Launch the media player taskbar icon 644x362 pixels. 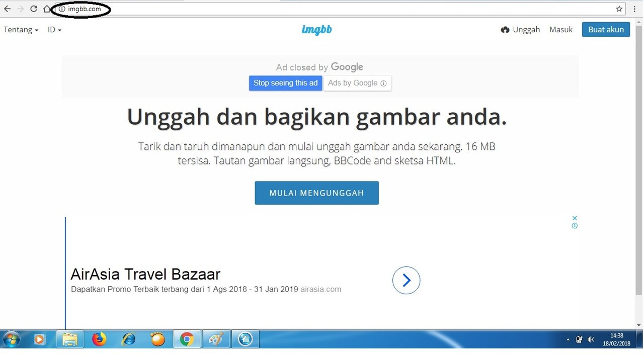coord(39,340)
